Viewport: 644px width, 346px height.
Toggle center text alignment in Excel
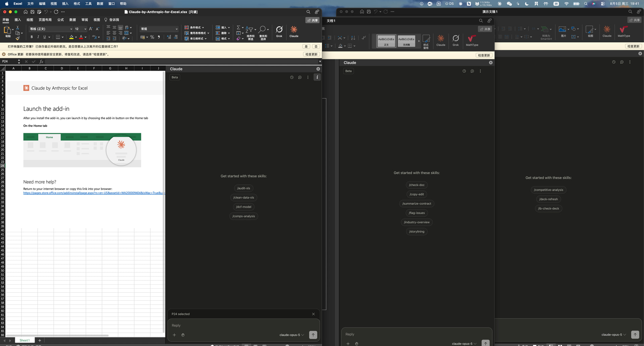pos(114,33)
